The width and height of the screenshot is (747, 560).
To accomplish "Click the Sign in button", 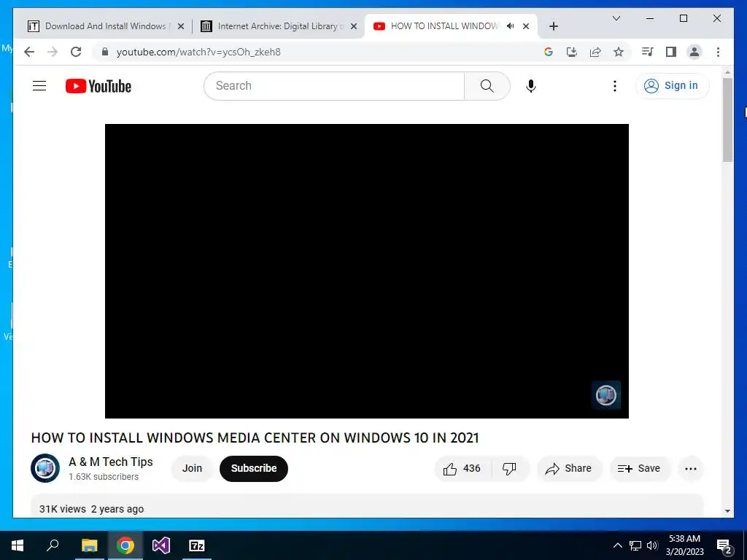I will (x=672, y=86).
